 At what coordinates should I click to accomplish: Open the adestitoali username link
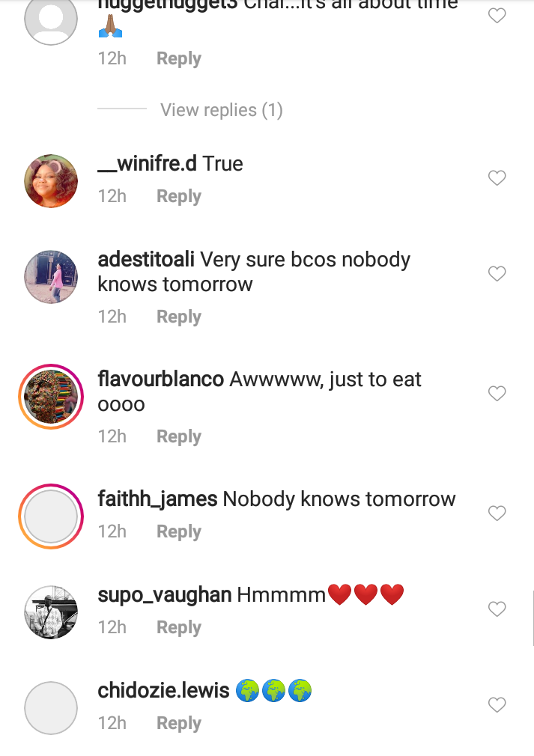[x=146, y=260]
